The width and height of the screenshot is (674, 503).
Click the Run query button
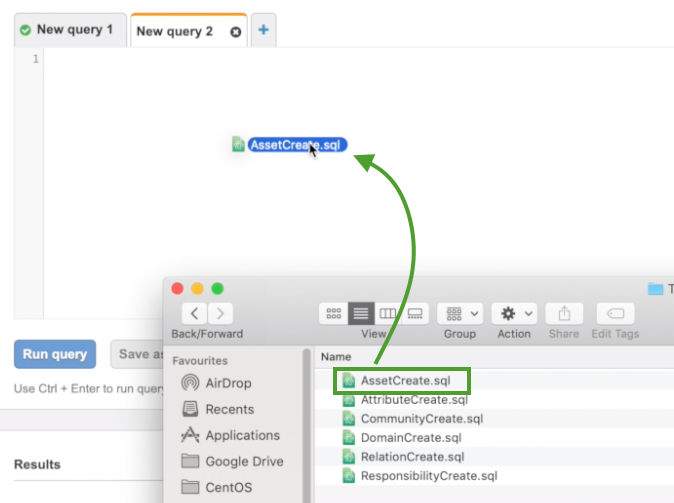tap(55, 354)
